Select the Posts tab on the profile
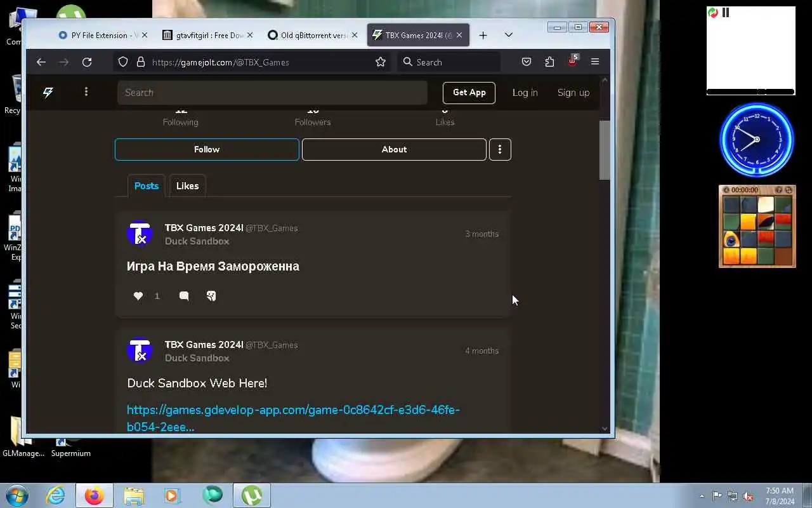The height and width of the screenshot is (508, 812). pyautogui.click(x=147, y=186)
